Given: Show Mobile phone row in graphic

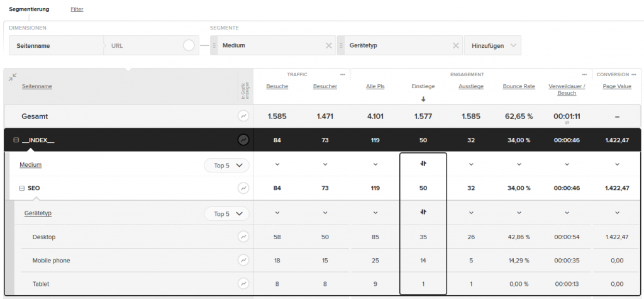Looking at the screenshot, I should tap(243, 261).
